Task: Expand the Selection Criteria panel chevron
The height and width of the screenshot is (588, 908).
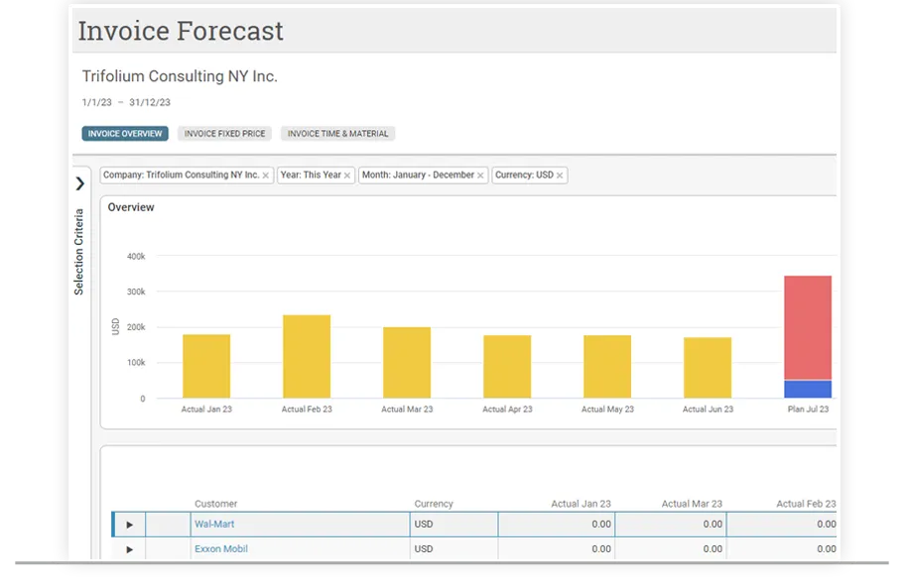Action: pyautogui.click(x=80, y=184)
